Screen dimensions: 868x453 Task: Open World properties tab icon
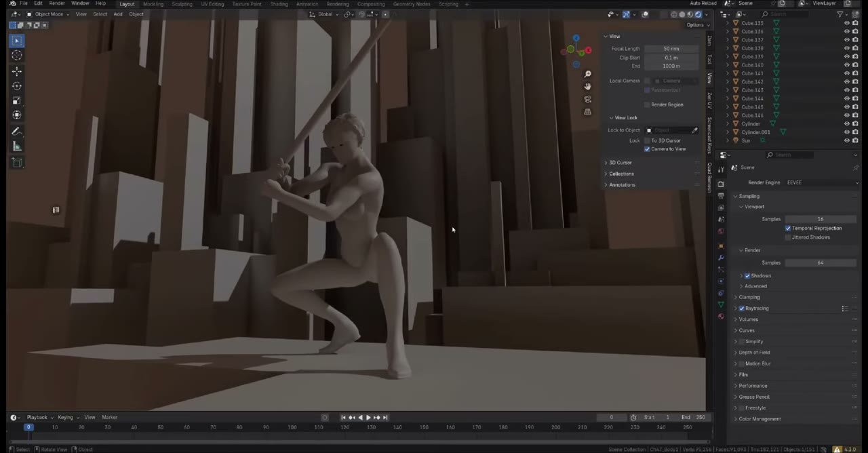pyautogui.click(x=721, y=232)
